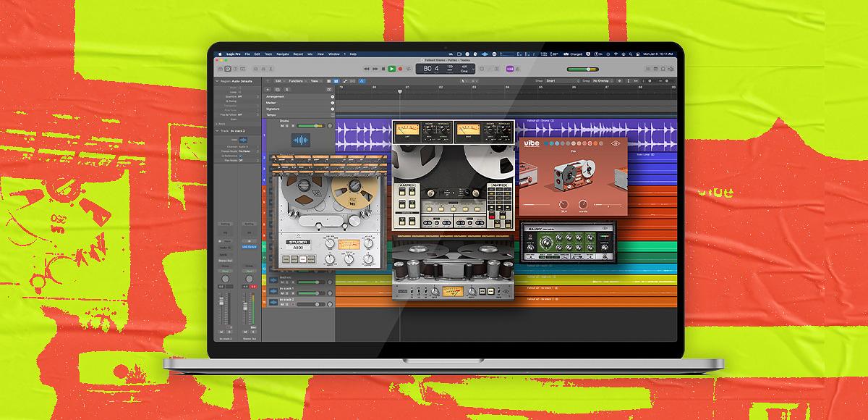Image resolution: width=868 pixels, height=420 pixels.
Task: Open the Note Pads icon
Action: pyautogui.click(x=655, y=69)
